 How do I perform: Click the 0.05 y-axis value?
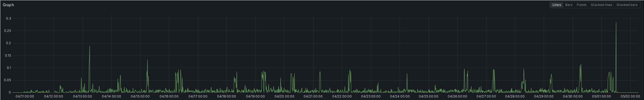(x=7, y=80)
